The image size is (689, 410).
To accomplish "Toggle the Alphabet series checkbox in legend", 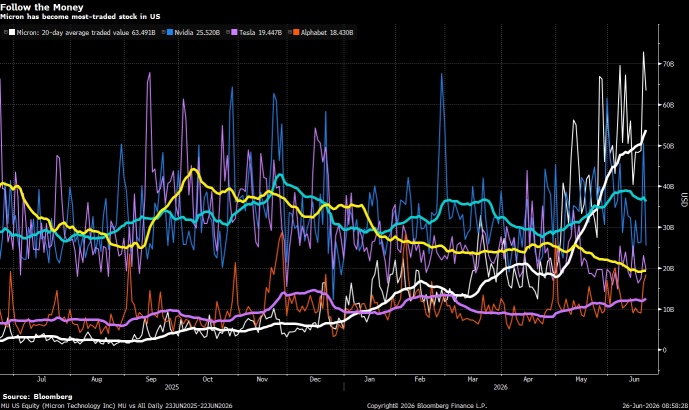I will pyautogui.click(x=290, y=32).
